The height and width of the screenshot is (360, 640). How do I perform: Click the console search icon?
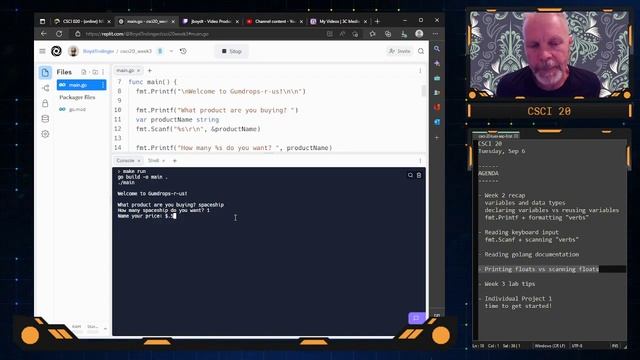tap(410, 175)
